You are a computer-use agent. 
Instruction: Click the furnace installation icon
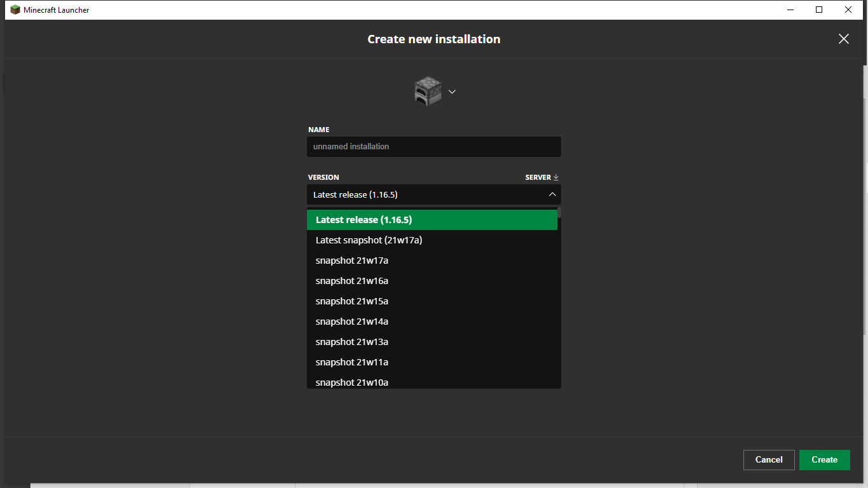[x=428, y=91]
